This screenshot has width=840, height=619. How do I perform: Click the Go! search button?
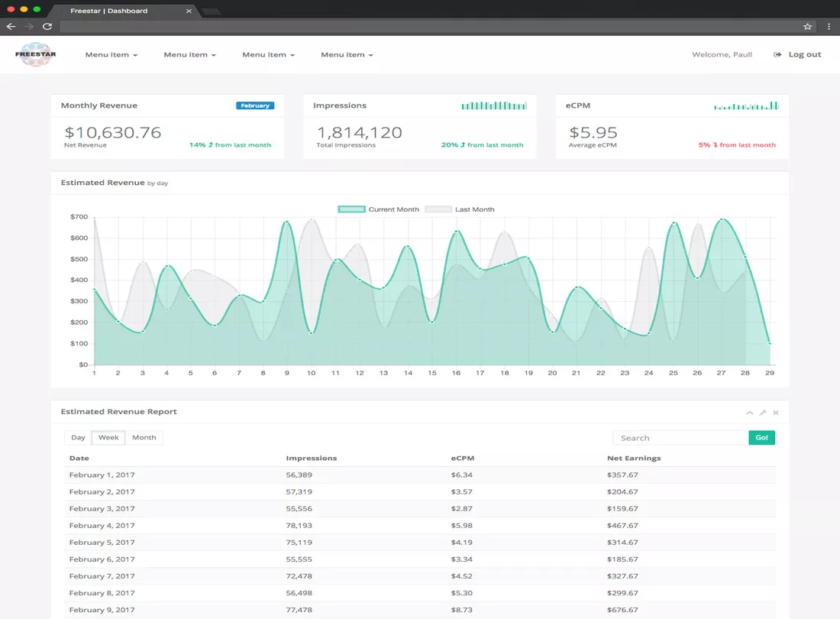[762, 438]
